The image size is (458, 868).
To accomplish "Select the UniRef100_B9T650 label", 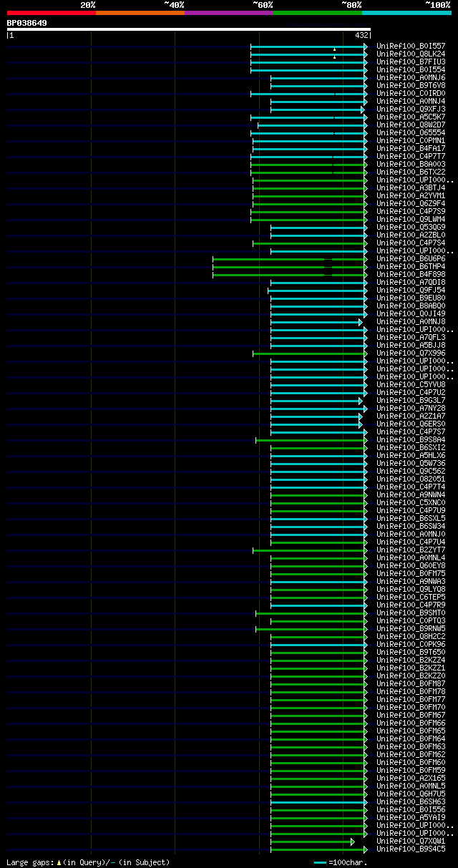I will click(411, 652).
